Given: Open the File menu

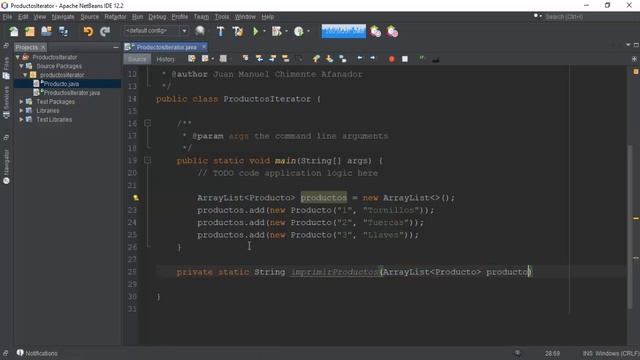Looking at the screenshot, I should tap(7, 17).
